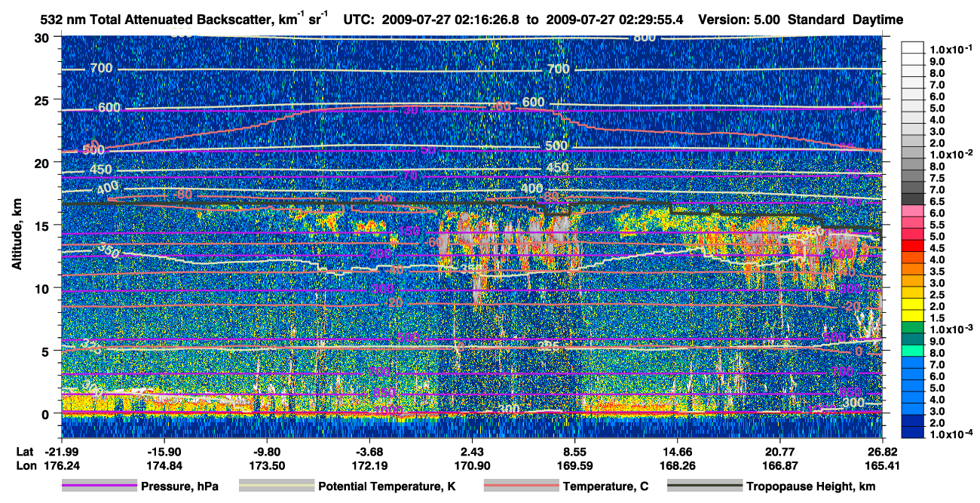This screenshot has height=503, width=980.
Task: Click the salmon Temperature, C legend line sample
Action: (520, 486)
